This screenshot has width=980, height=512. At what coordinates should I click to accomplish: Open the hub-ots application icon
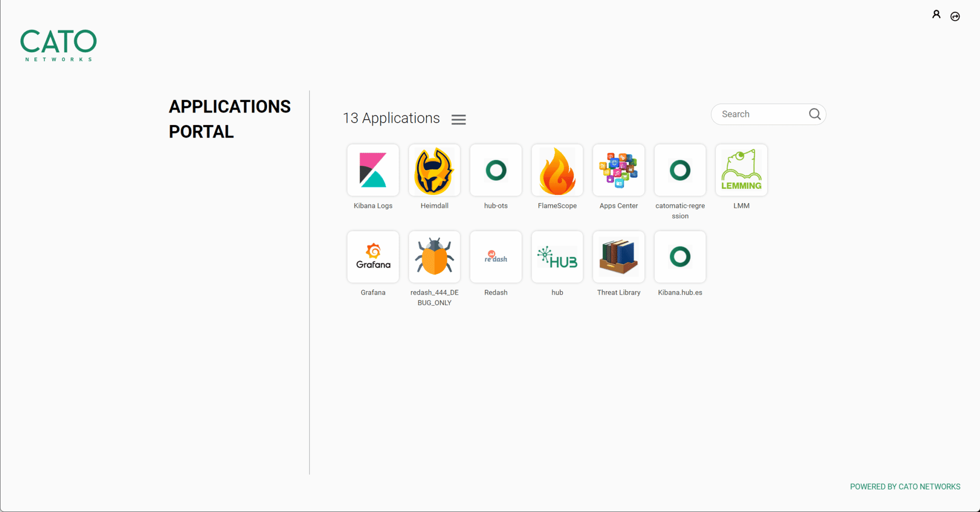[x=496, y=171]
